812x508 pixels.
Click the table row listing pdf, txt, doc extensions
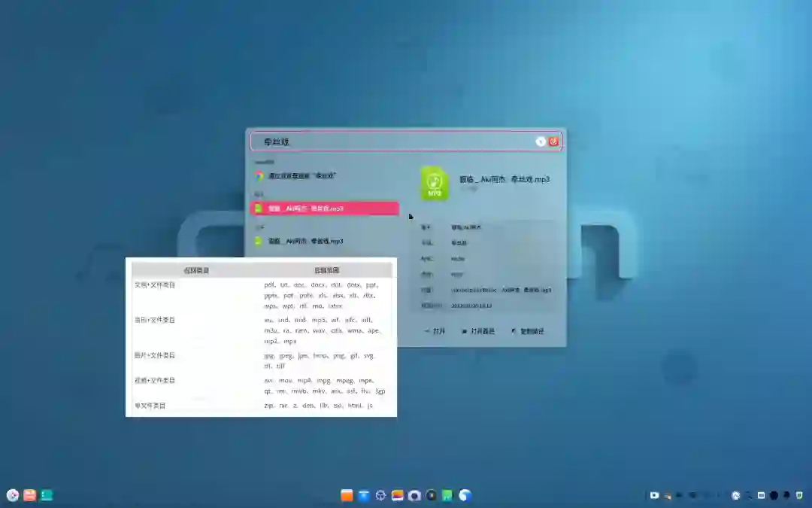click(x=262, y=295)
